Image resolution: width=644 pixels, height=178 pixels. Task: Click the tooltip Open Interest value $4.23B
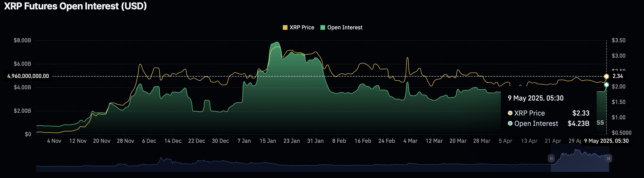click(579, 124)
